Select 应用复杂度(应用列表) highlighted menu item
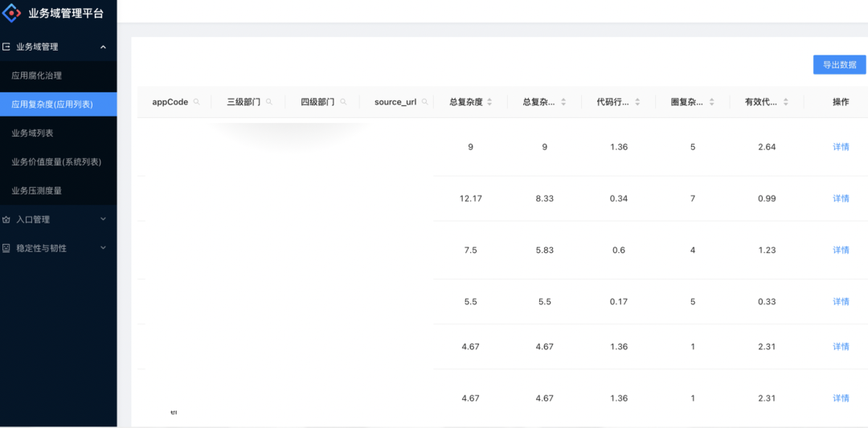Screen dimensions: 868x428 click(58, 104)
